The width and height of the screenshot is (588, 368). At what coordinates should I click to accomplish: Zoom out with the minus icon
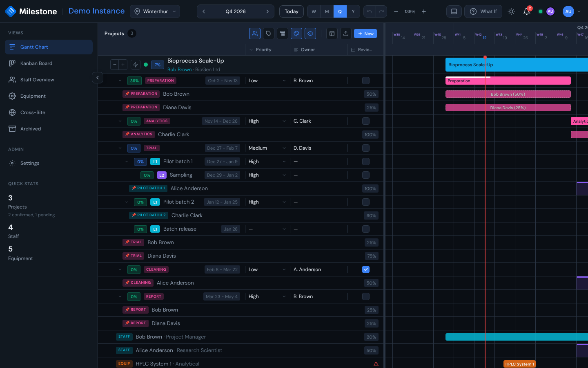pos(396,11)
